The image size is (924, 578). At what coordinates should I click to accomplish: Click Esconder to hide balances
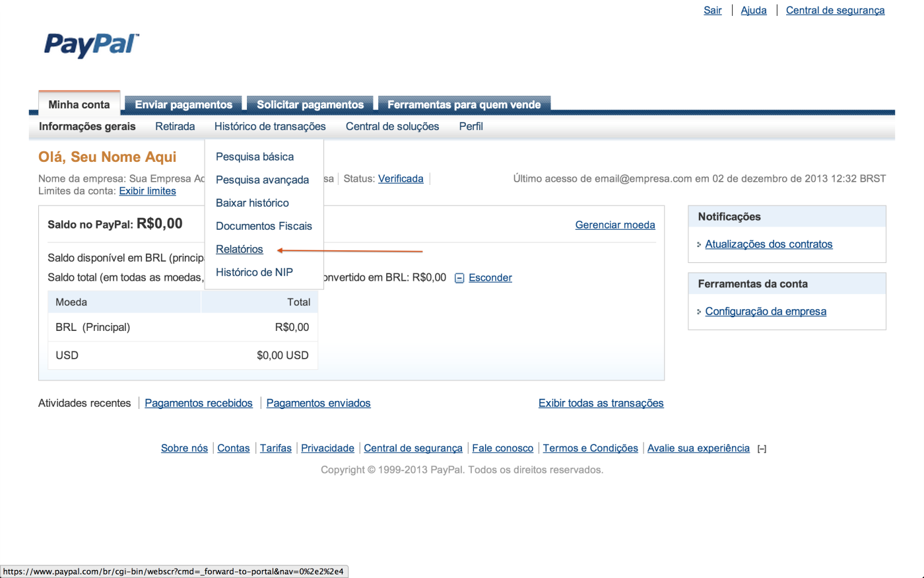(490, 277)
